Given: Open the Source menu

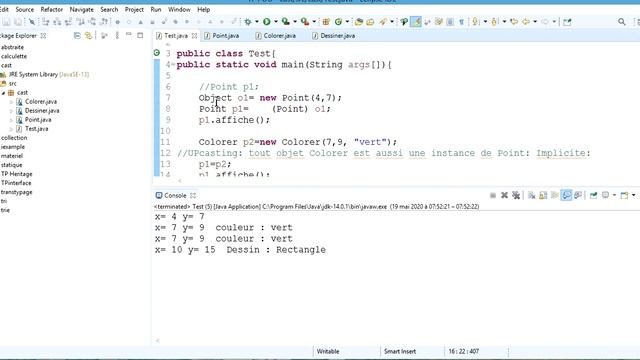Looking at the screenshot, I should 25,9.
